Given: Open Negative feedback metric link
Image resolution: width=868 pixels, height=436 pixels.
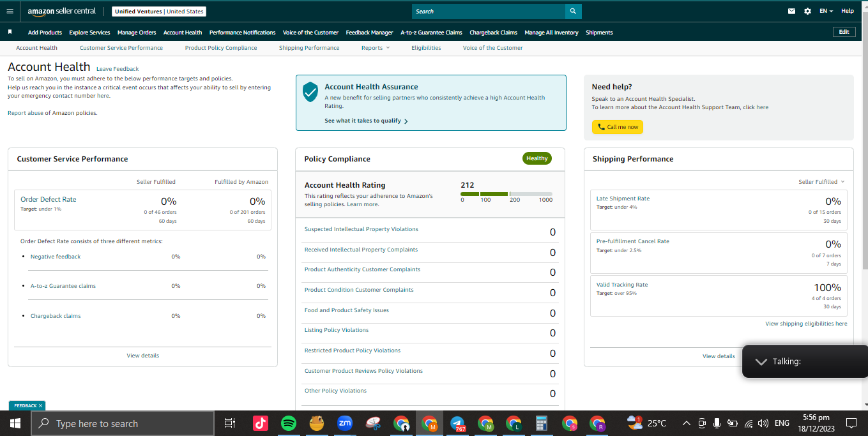Looking at the screenshot, I should [56, 257].
